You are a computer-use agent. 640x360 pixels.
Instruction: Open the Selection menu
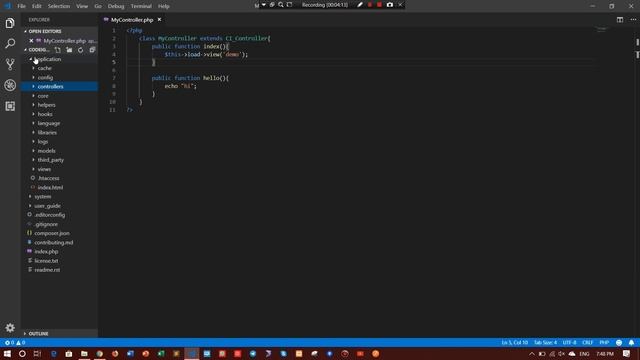[59, 6]
